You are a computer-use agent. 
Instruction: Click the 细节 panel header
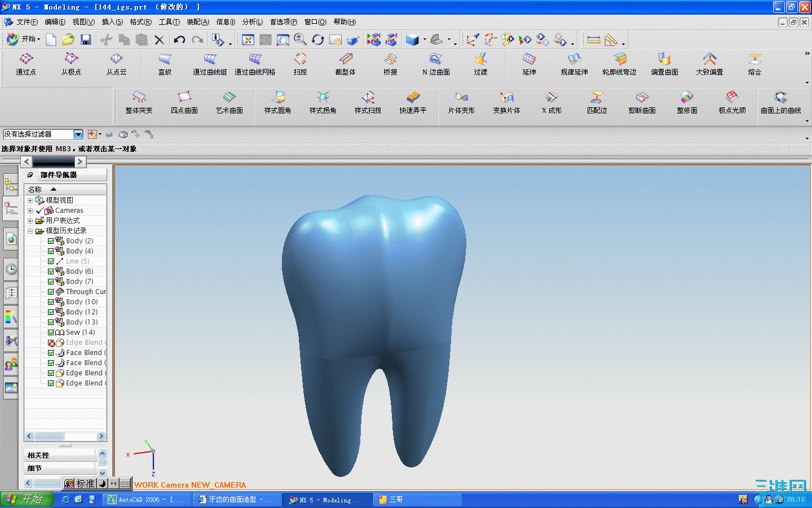pos(60,468)
